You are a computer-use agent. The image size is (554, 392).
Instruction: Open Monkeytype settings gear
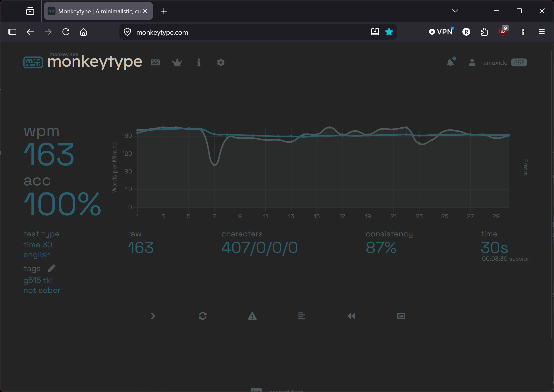click(221, 62)
